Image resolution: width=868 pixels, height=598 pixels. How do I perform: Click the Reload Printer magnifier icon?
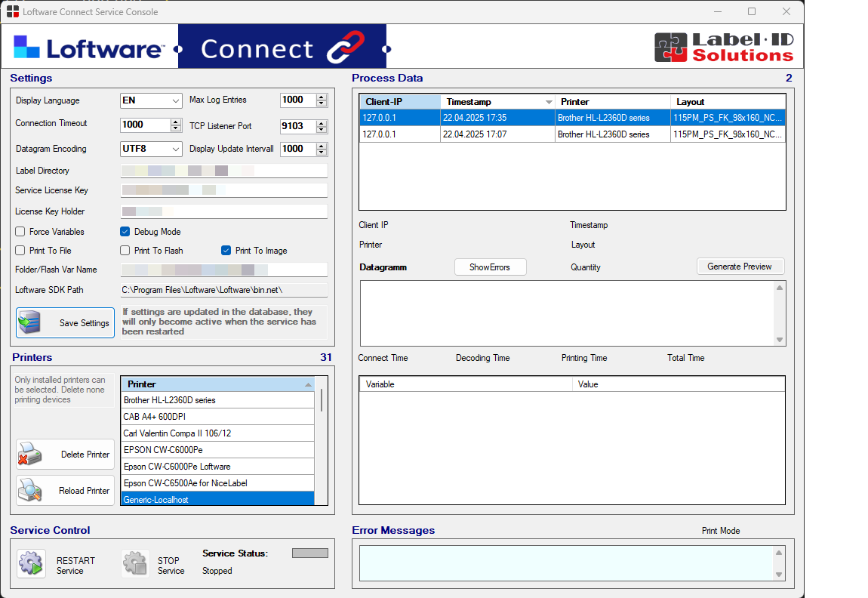pos(30,490)
